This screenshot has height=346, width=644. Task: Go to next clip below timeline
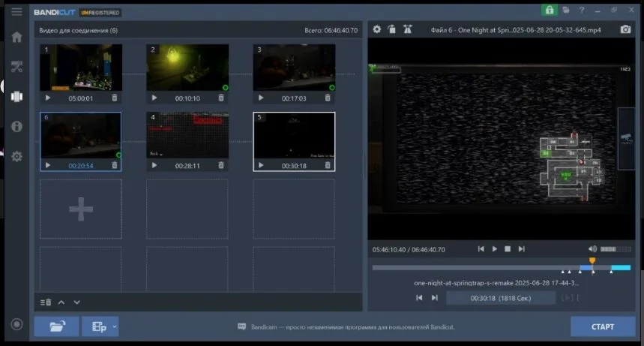click(x=435, y=297)
